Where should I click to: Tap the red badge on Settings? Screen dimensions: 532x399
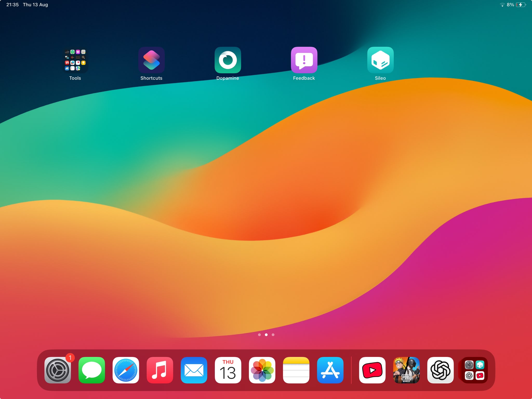pos(70,358)
